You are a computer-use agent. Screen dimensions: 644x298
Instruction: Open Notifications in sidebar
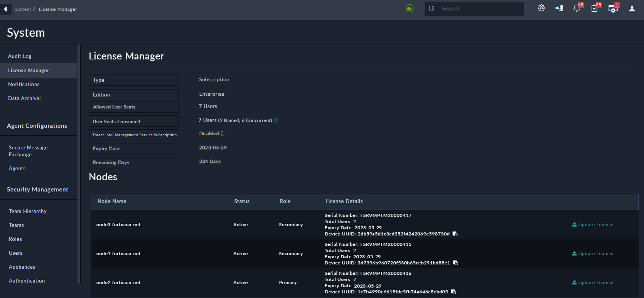(24, 85)
